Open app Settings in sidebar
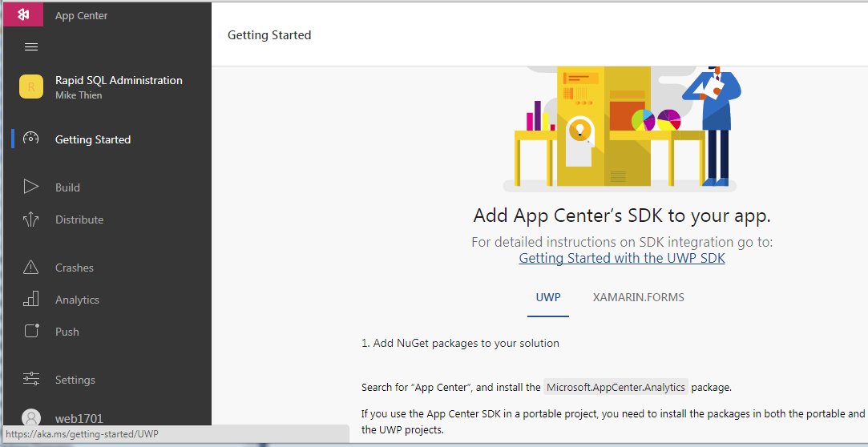868x447 pixels. click(75, 380)
